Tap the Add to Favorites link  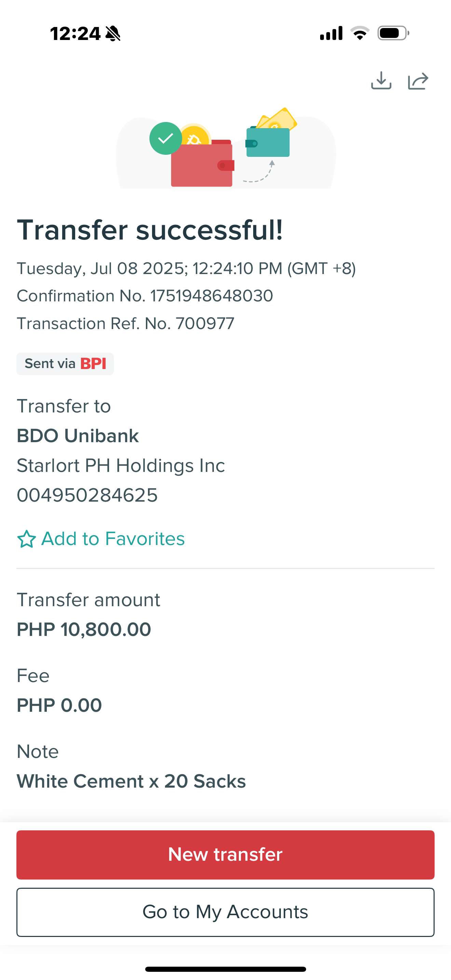coord(112,539)
